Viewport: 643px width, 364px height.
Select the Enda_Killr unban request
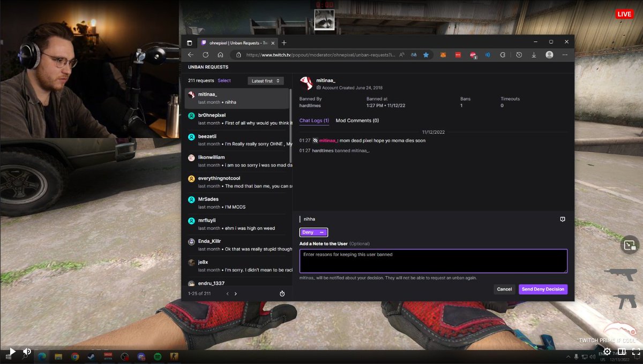237,245
